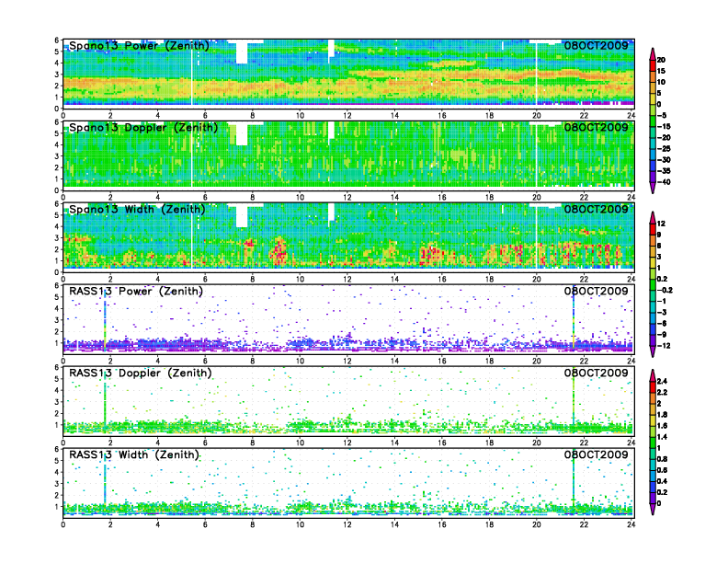Select the 08OCT2009 date in Spano13 Doppler panel
This screenshot has width=728, height=563.
point(596,127)
